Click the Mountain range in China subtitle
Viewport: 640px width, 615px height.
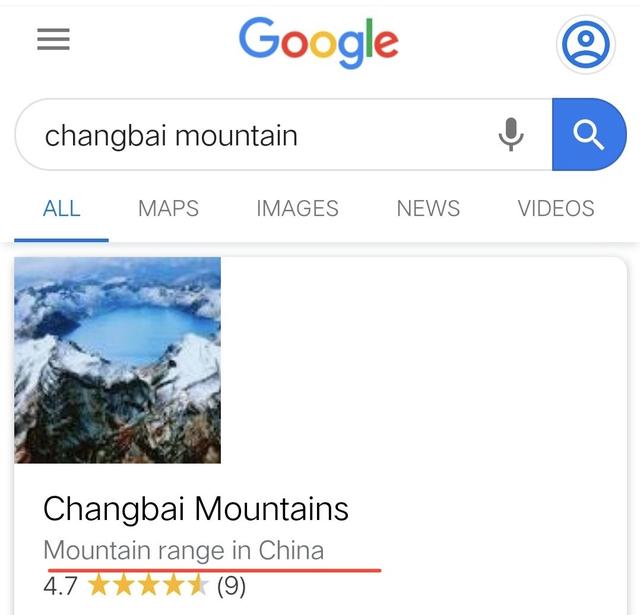coord(184,551)
